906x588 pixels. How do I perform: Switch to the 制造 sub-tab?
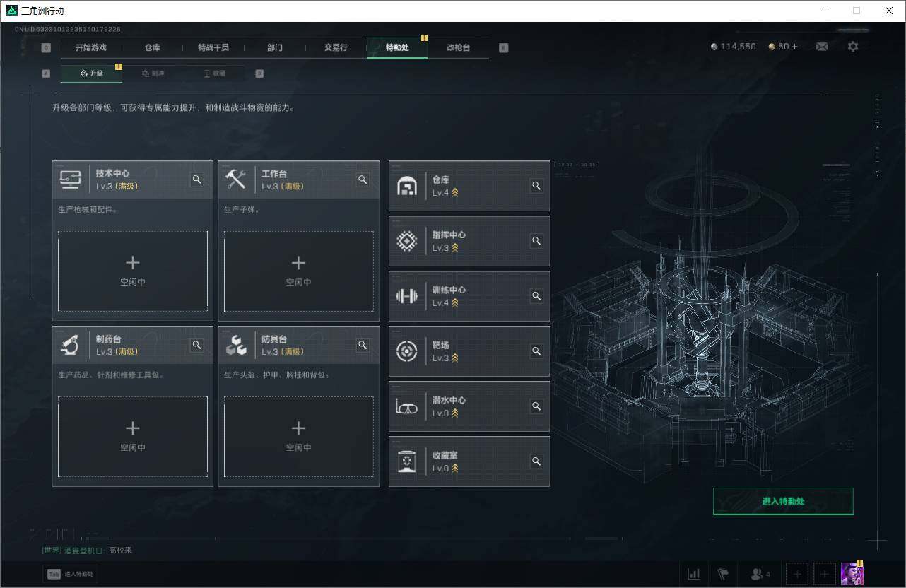[x=153, y=73]
